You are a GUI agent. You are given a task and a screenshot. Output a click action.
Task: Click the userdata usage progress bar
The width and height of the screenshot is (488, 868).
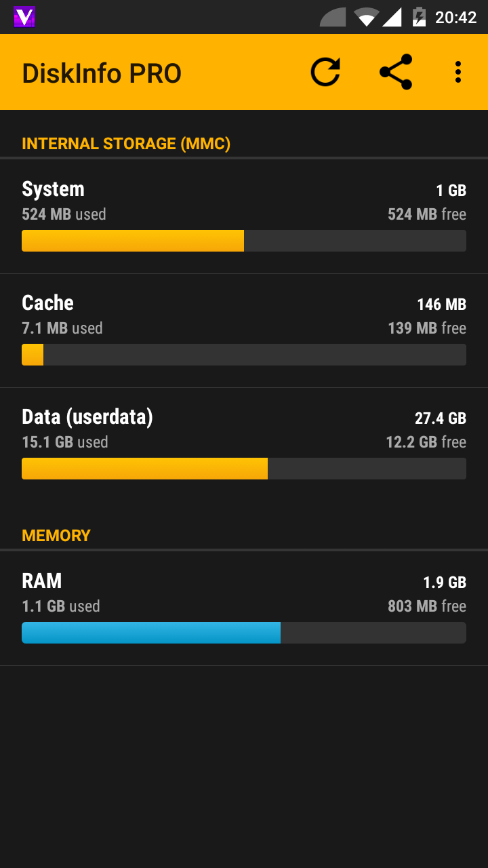(244, 469)
